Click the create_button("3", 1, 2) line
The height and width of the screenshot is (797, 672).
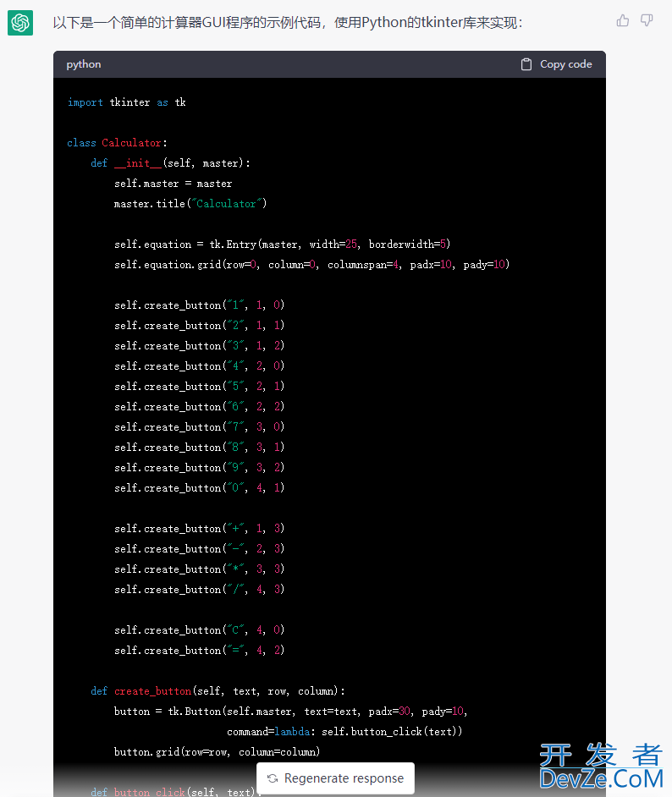coord(199,346)
